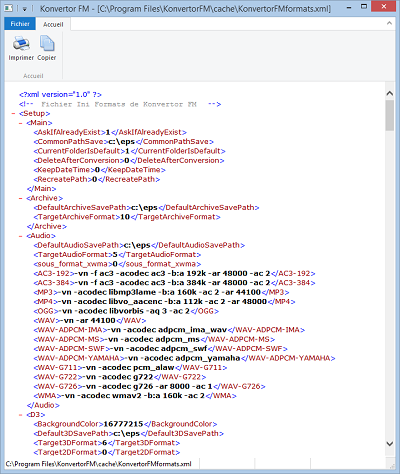The width and height of the screenshot is (400, 474).
Task: Click the WAV-ADPCM-MS line
Action: [154, 340]
